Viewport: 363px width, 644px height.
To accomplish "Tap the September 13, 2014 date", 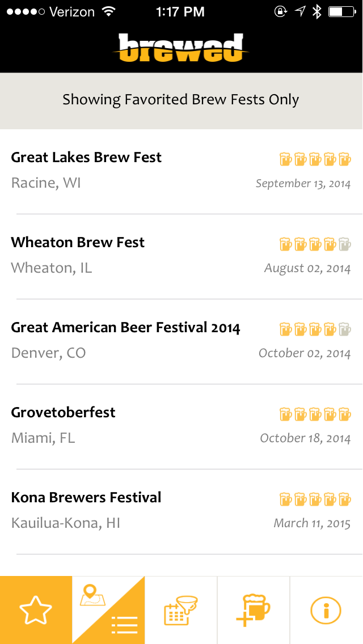I will point(303,183).
